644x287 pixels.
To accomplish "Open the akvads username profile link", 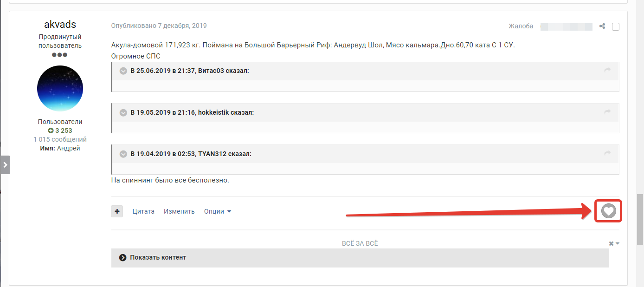I will 60,24.
